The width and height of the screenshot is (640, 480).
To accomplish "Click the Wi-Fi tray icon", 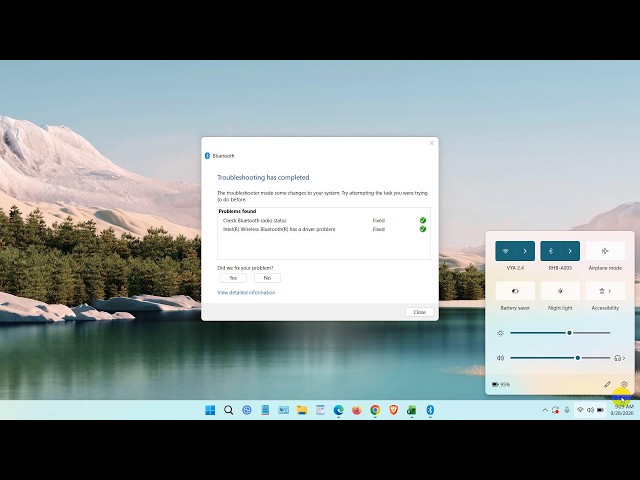I will click(x=580, y=410).
